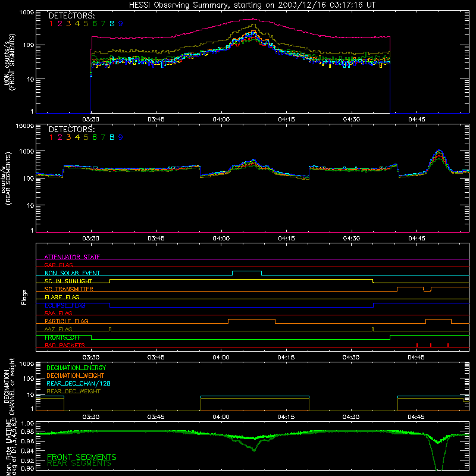Select detector 5 in front segments legend
The image size is (476, 476).
pyautogui.click(x=86, y=24)
